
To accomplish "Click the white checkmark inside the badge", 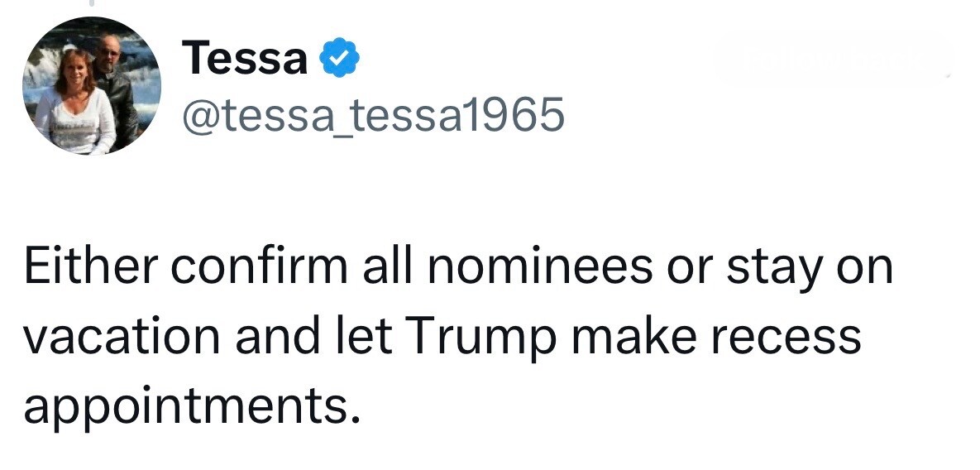I will pos(338,60).
